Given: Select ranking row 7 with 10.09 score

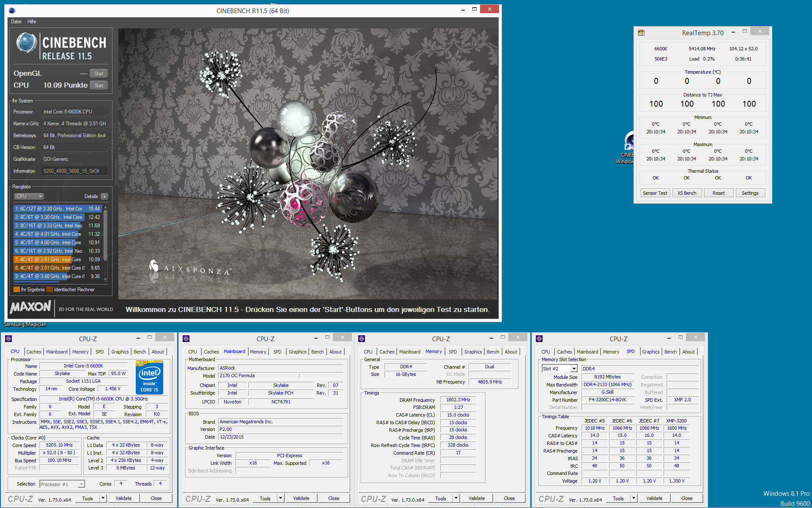Looking at the screenshot, I should [x=58, y=260].
